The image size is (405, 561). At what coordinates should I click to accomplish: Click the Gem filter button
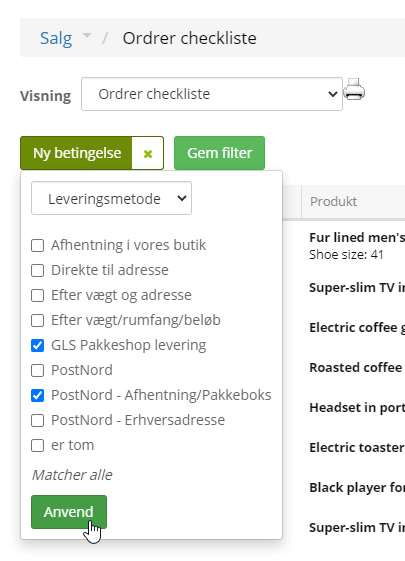[219, 153]
